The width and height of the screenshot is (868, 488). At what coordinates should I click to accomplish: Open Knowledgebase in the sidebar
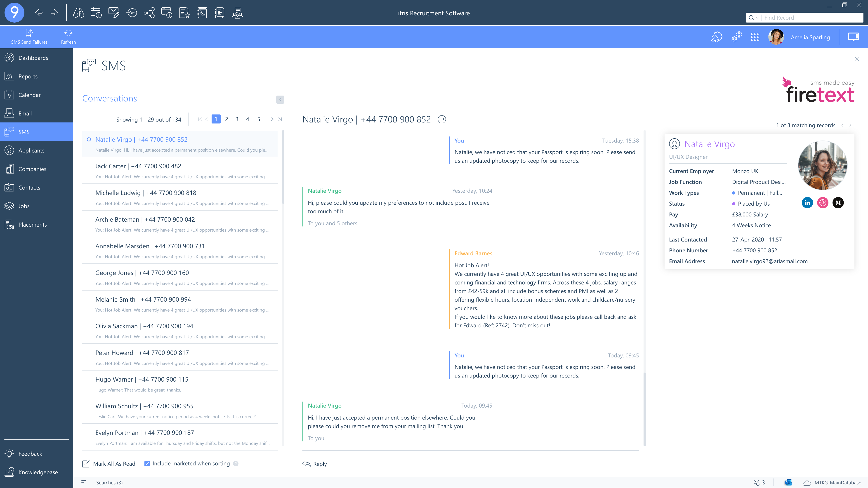[36, 472]
